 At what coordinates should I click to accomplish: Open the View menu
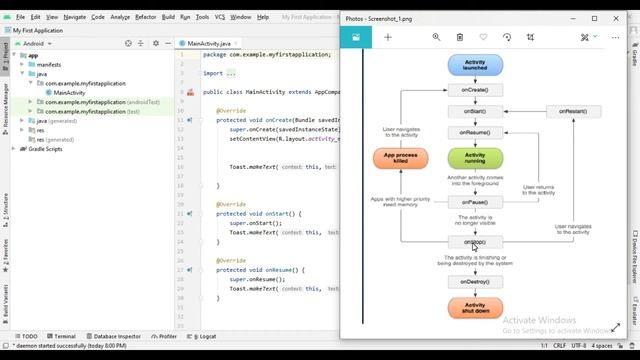click(x=52, y=17)
